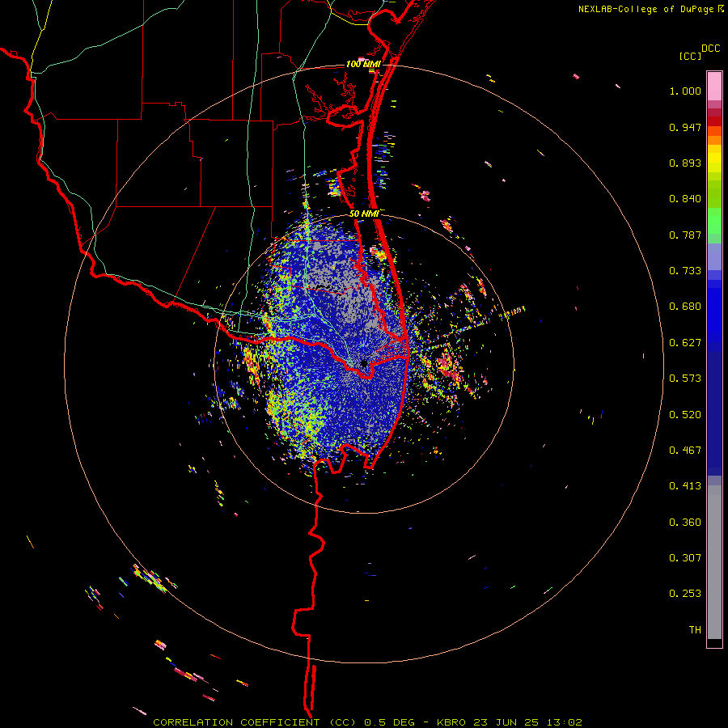Click the 0.413 scale value
The height and width of the screenshot is (728, 728).
(685, 486)
